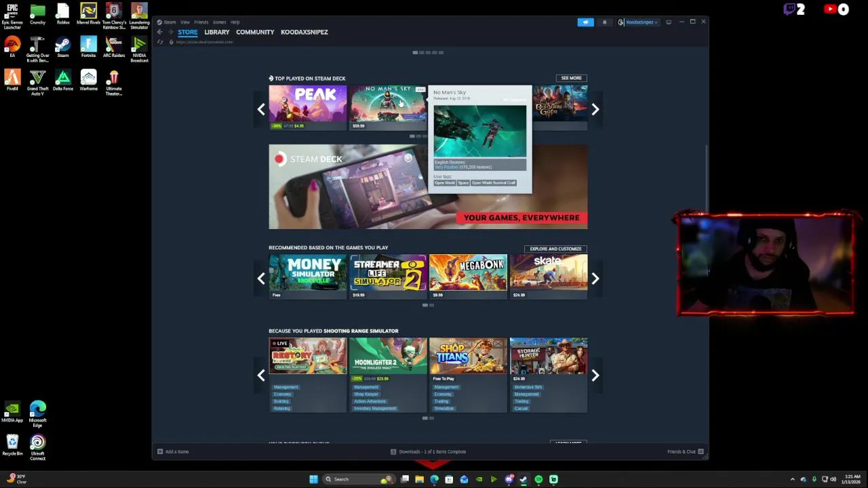Screen dimensions: 868x488
Task: Select Delta Force desktop icon
Action: [63, 80]
